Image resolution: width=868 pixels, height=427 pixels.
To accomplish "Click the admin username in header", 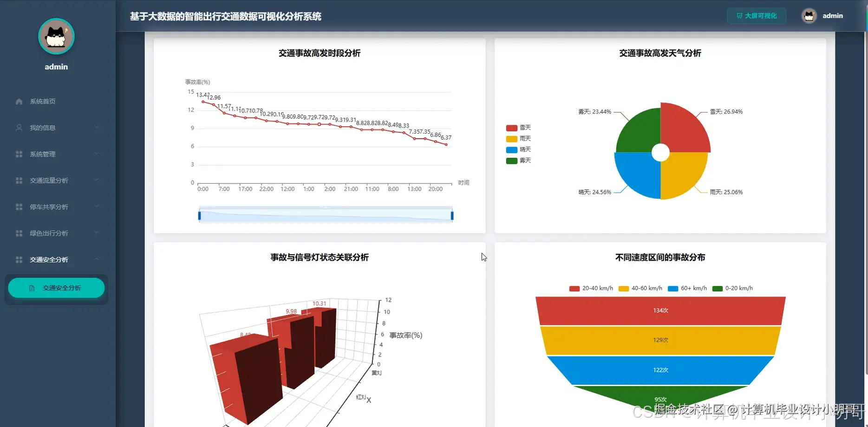I will [833, 16].
